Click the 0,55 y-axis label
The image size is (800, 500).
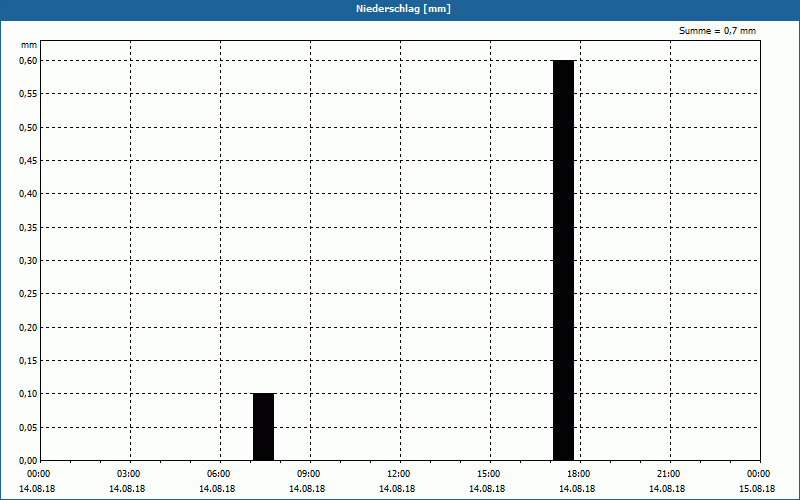click(x=28, y=94)
